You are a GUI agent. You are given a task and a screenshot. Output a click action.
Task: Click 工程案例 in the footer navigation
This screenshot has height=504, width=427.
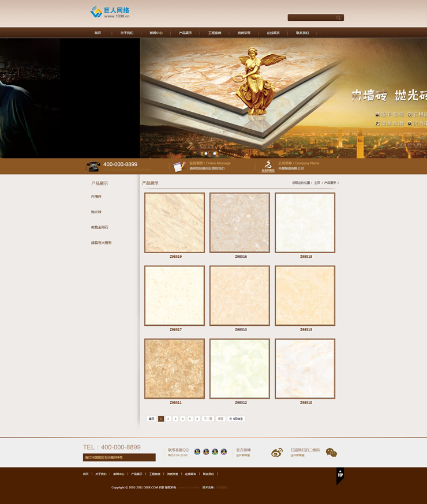tap(155, 474)
